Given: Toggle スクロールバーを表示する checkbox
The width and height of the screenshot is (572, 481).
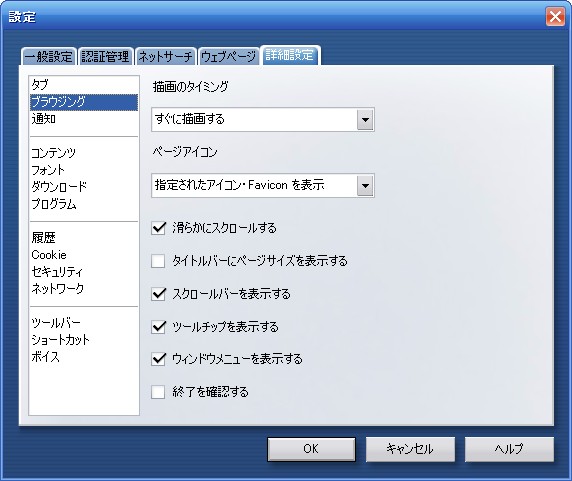Looking at the screenshot, I should pyautogui.click(x=158, y=294).
